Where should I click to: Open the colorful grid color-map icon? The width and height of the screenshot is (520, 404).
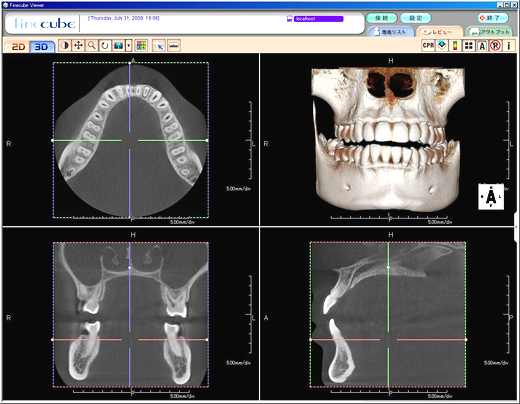point(141,45)
